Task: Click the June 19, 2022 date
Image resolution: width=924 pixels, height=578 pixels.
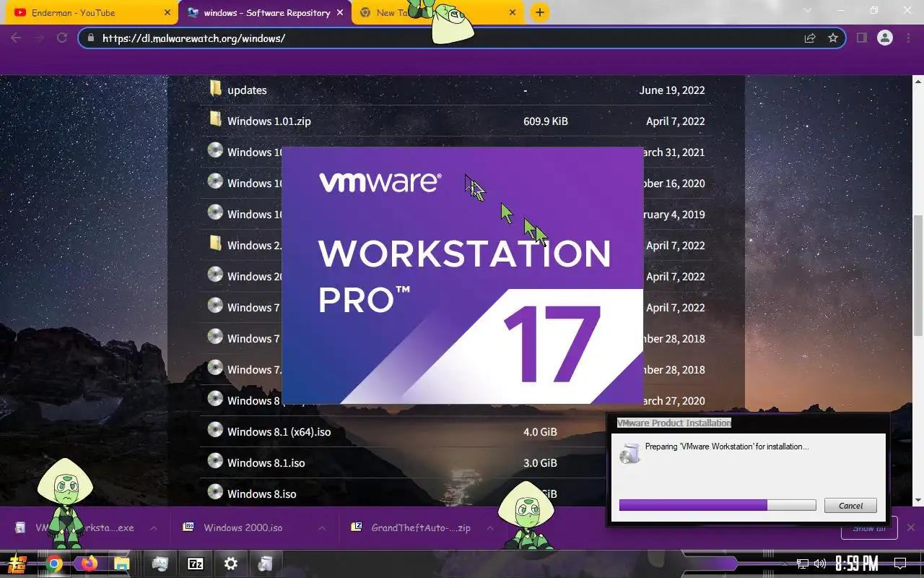Action: (x=672, y=90)
